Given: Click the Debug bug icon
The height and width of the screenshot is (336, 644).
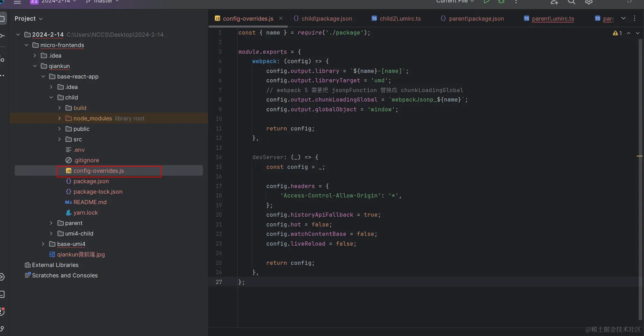Looking at the screenshot, I should pos(501,2).
